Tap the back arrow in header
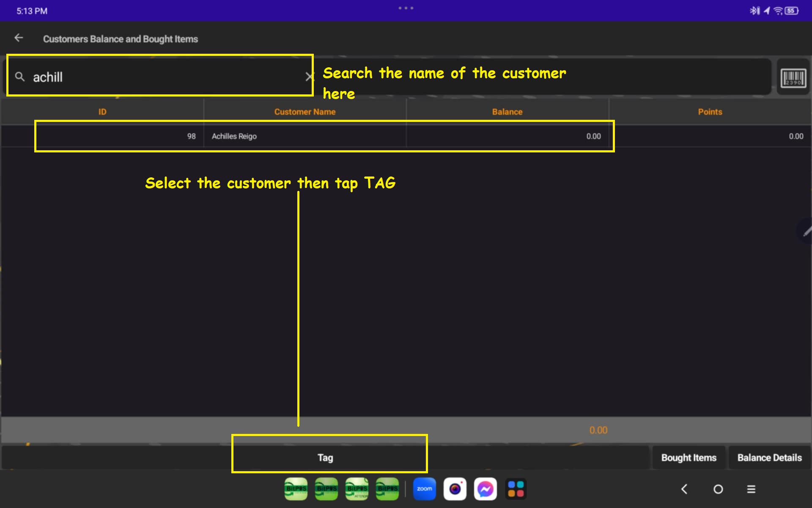The width and height of the screenshot is (812, 508). coord(19,38)
